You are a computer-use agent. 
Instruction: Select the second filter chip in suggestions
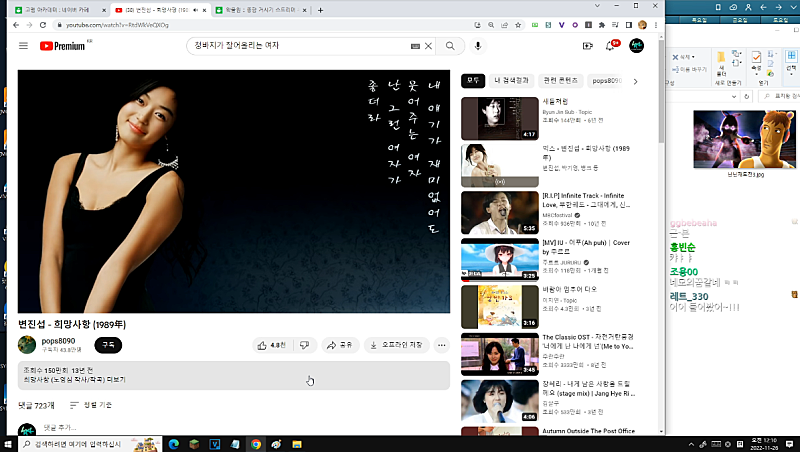click(x=511, y=81)
